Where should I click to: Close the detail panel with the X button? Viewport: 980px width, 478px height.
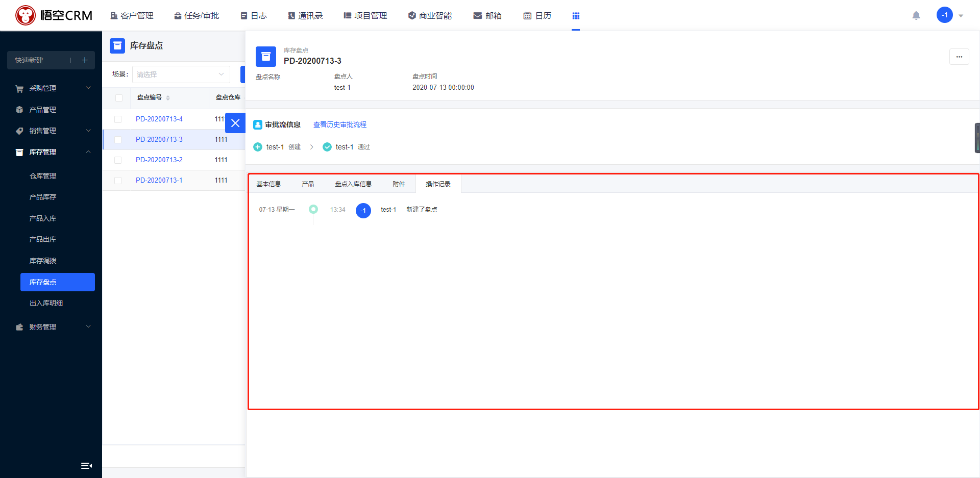pyautogui.click(x=235, y=123)
